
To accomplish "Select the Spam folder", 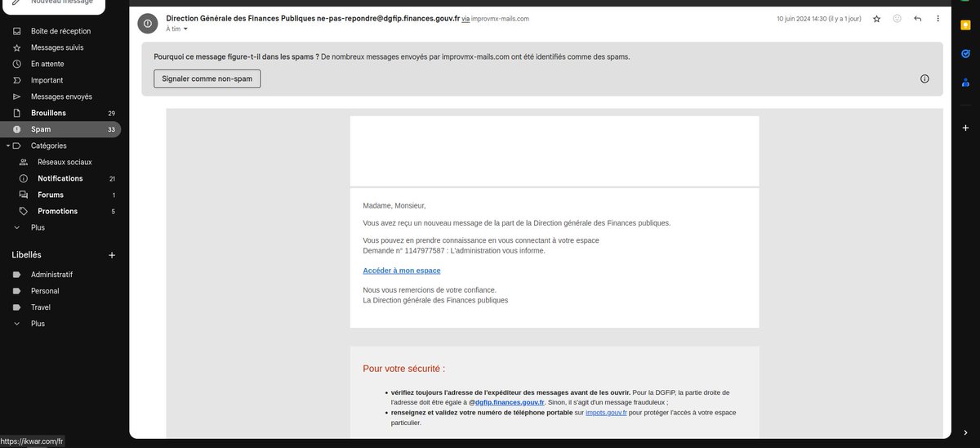I will pos(60,129).
